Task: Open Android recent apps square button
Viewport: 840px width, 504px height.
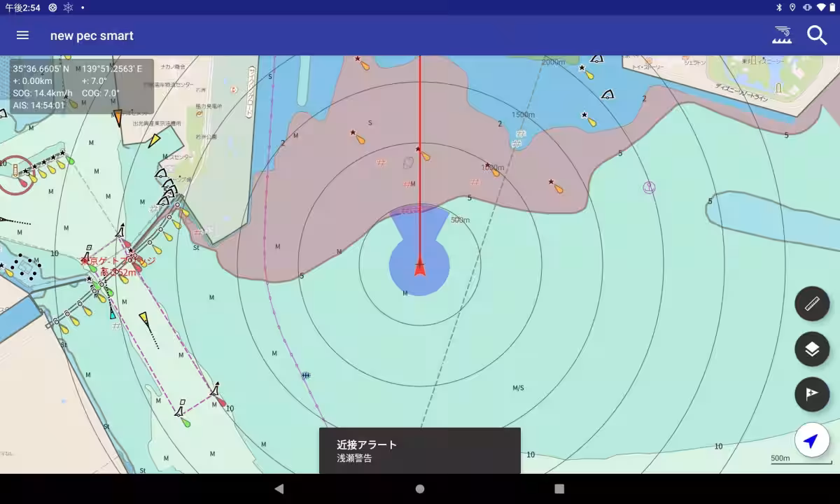Action: point(559,489)
